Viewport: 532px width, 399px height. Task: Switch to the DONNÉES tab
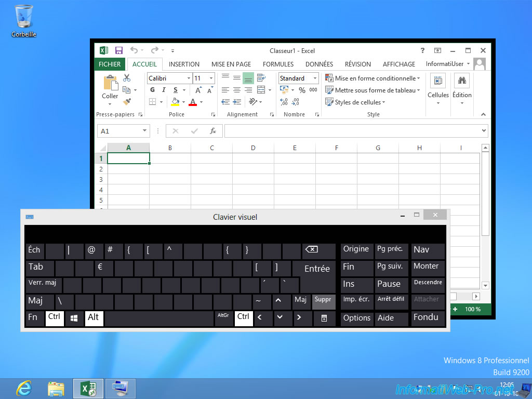(319, 64)
